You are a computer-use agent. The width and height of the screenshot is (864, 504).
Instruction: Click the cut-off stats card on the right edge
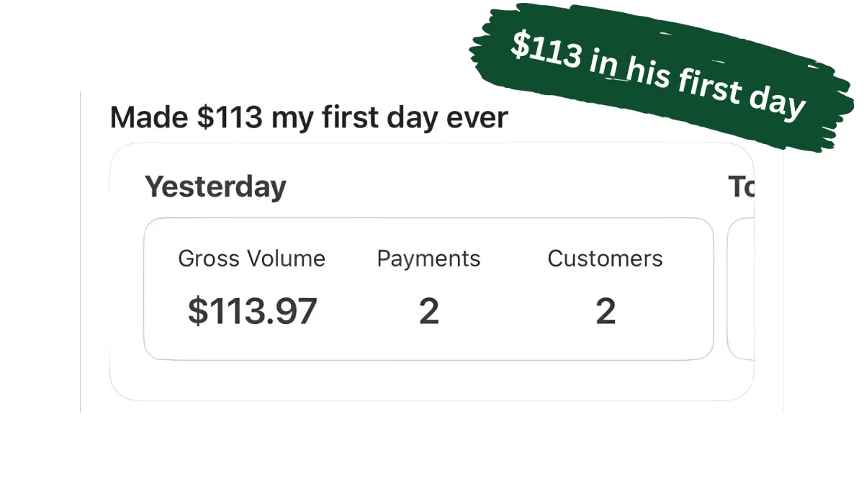tap(742, 289)
